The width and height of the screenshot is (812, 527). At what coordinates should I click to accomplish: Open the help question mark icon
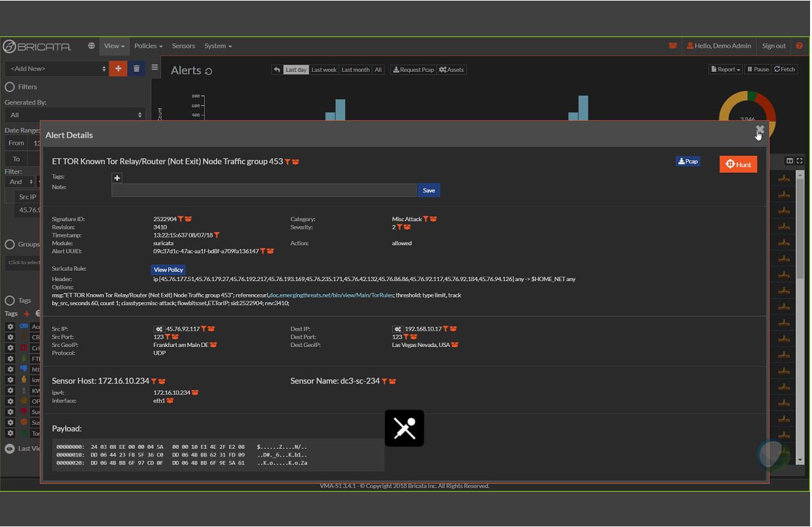(x=800, y=46)
